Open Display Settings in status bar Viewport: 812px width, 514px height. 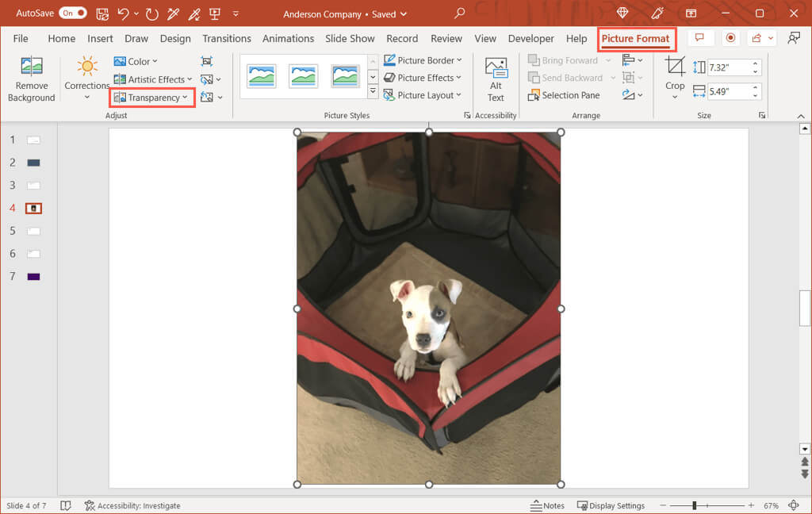pyautogui.click(x=611, y=505)
